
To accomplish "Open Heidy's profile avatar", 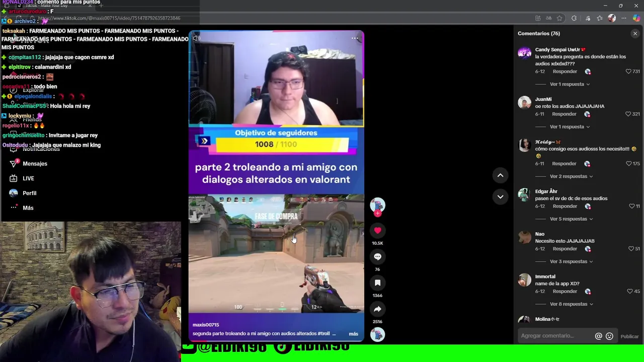I will tap(525, 145).
